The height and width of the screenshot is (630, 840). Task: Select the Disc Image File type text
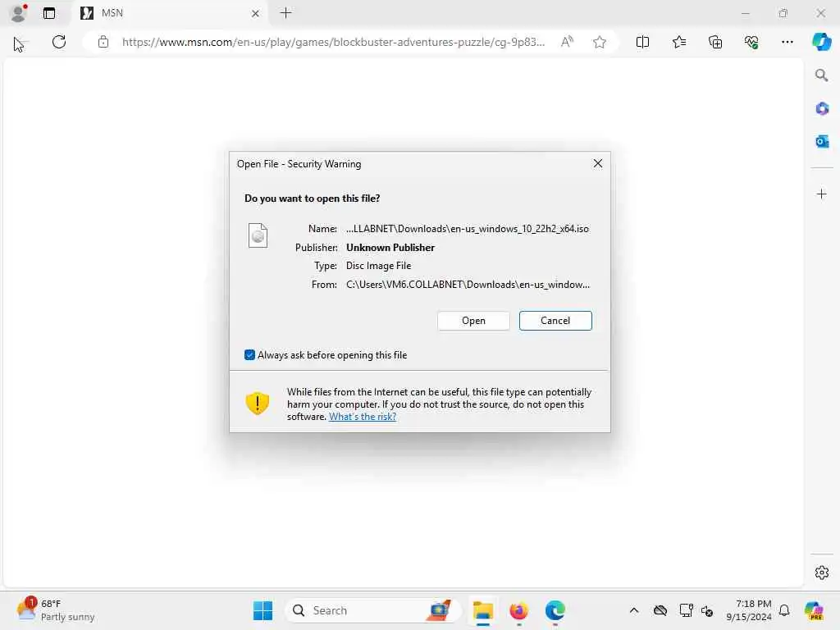coord(378,266)
